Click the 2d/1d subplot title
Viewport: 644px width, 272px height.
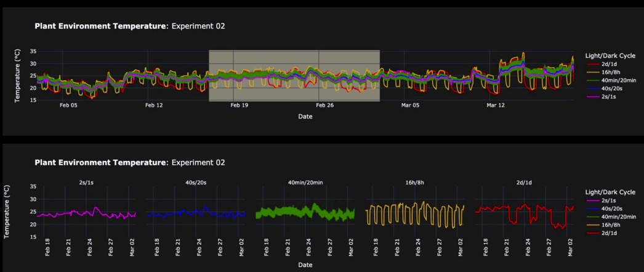pyautogui.click(x=524, y=181)
